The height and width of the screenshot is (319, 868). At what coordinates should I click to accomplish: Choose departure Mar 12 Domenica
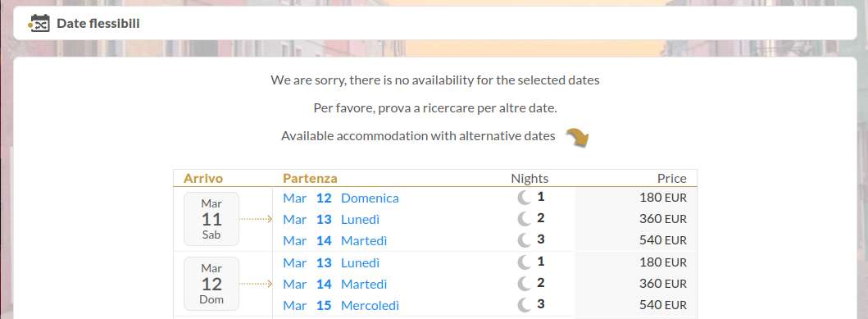[340, 198]
